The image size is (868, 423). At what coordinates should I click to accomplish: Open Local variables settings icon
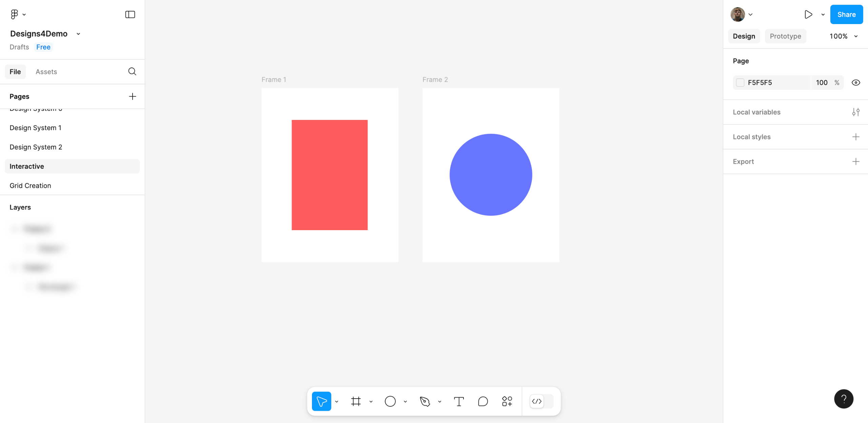coord(855,112)
